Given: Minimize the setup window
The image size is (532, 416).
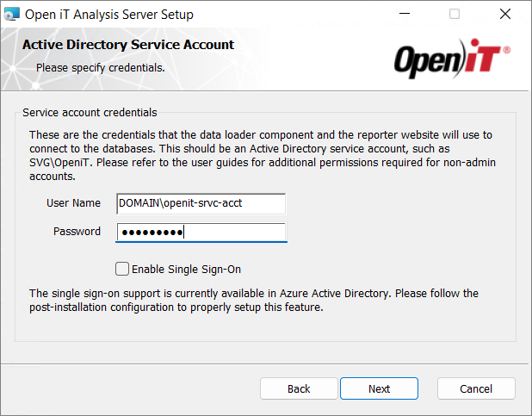Looking at the screenshot, I should coord(405,14).
